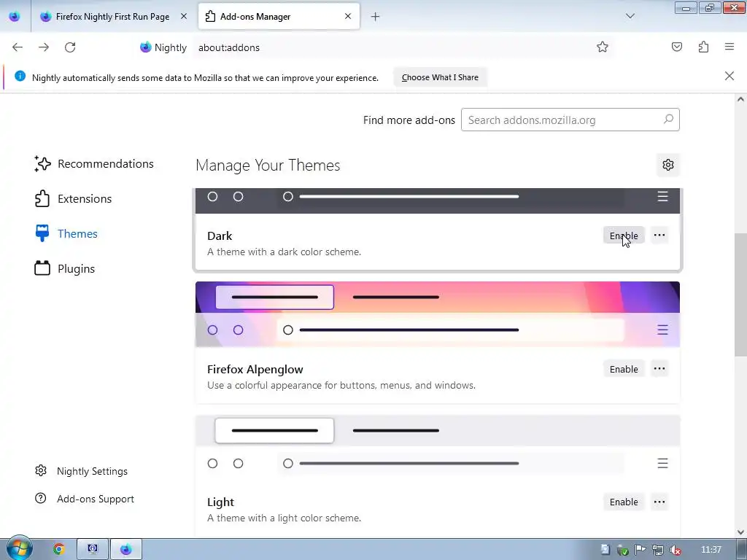This screenshot has height=560, width=747.
Task: Open Nightly Settings link
Action: pos(81,471)
